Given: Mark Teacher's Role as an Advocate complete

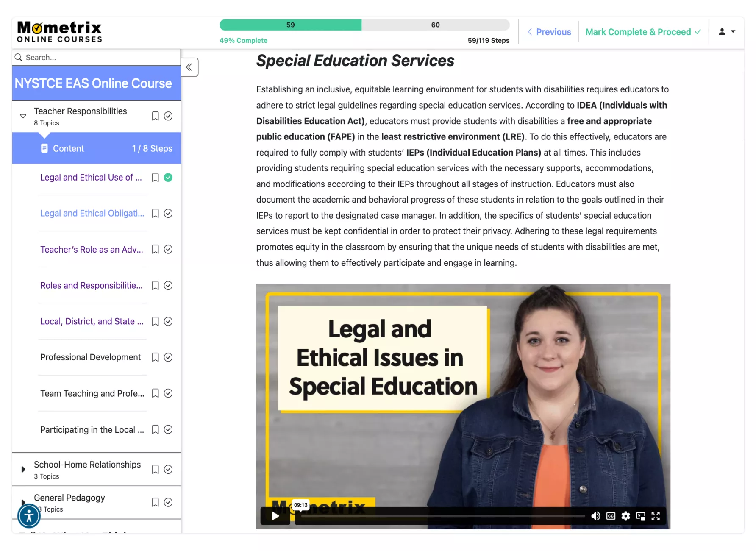Looking at the screenshot, I should coord(168,249).
